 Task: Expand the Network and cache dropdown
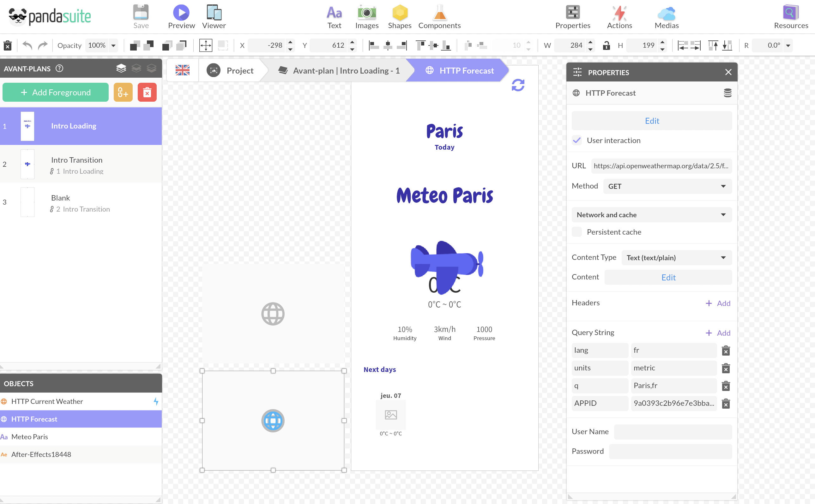[652, 215]
